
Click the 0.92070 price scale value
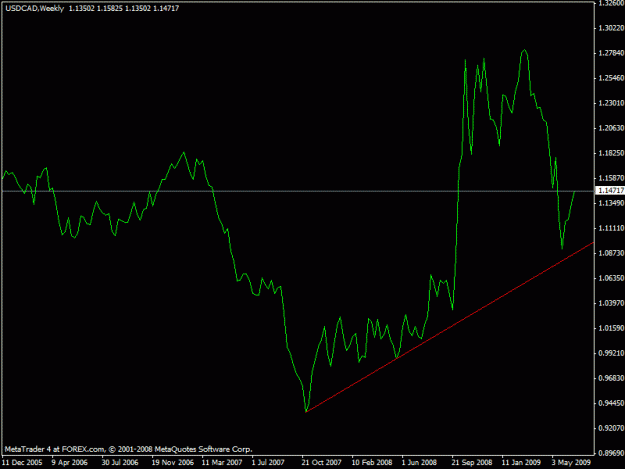611,428
